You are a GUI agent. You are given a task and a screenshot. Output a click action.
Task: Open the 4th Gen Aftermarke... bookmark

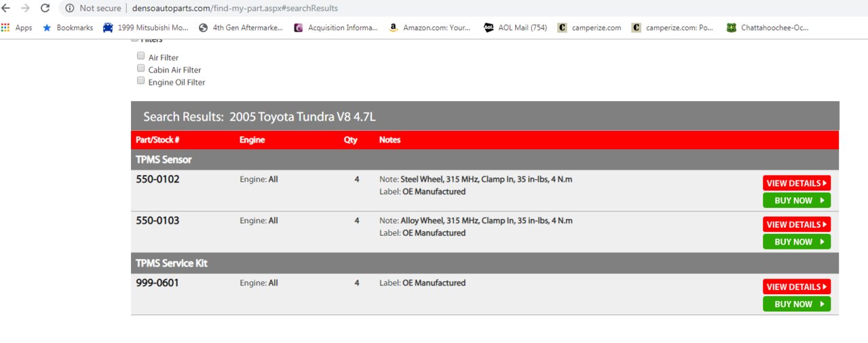241,28
